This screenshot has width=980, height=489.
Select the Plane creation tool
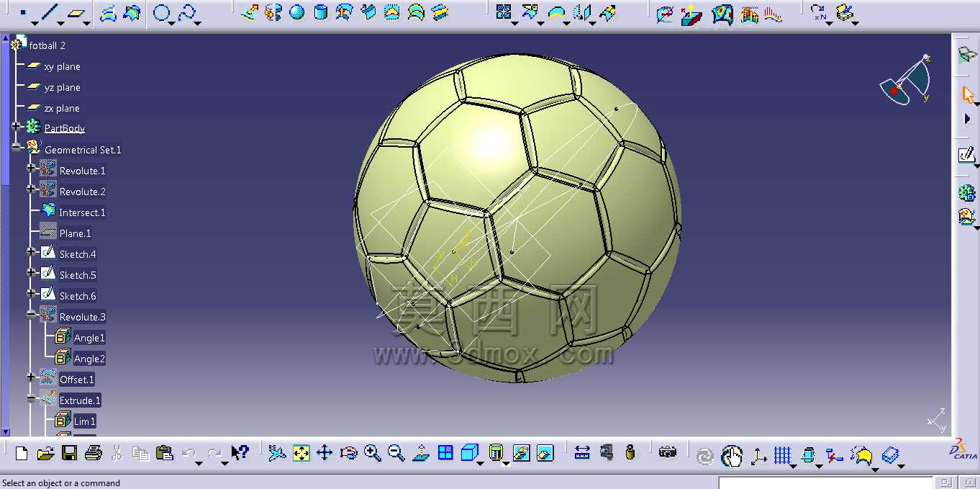pyautogui.click(x=76, y=12)
